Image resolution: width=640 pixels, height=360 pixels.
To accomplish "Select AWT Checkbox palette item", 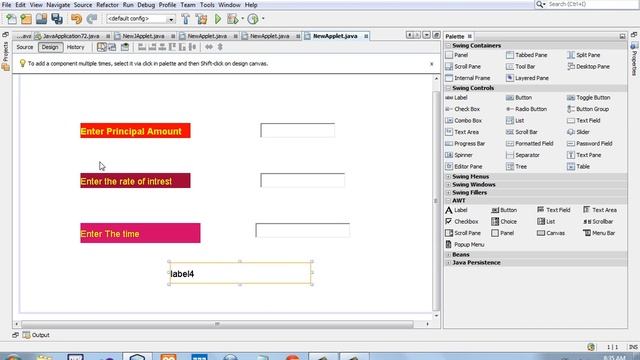I will point(462,221).
